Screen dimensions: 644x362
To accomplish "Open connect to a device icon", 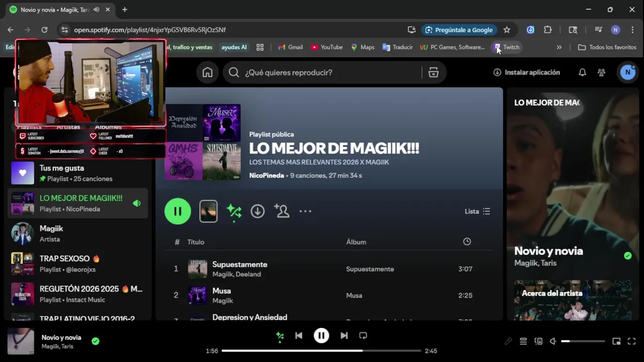I will point(538,341).
